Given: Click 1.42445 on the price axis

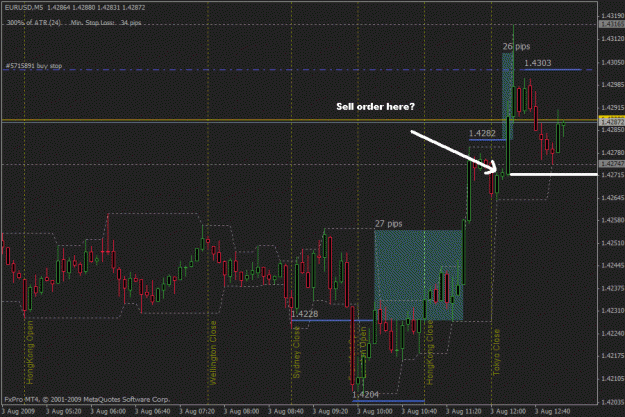Looking at the screenshot, I should point(613,265).
